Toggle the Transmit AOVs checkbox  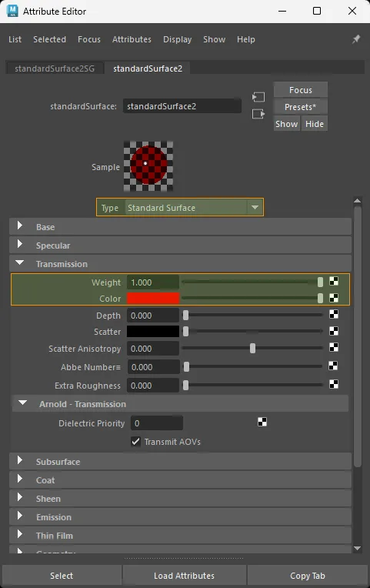135,442
